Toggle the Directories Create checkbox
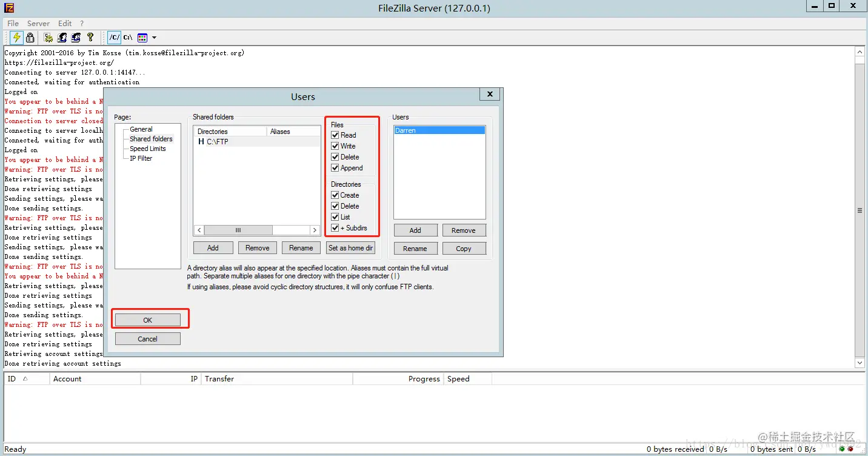Viewport: 868px width, 456px height. coord(335,195)
